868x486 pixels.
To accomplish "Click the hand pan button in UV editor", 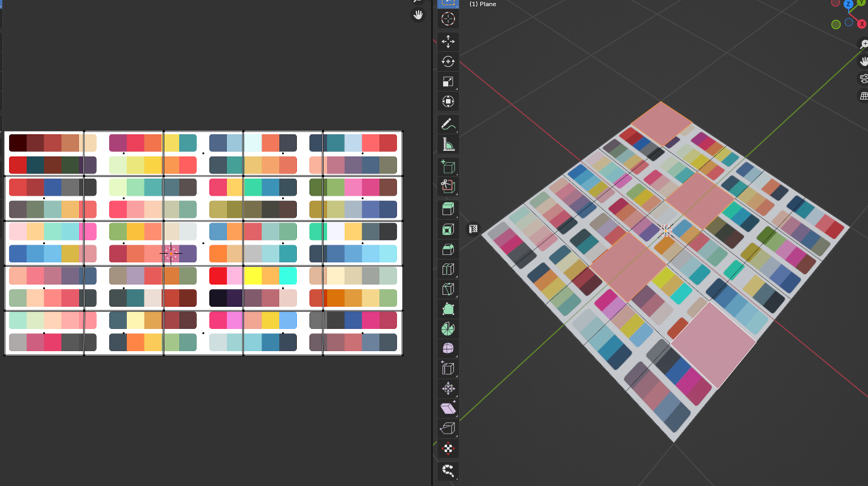I will tap(418, 15).
